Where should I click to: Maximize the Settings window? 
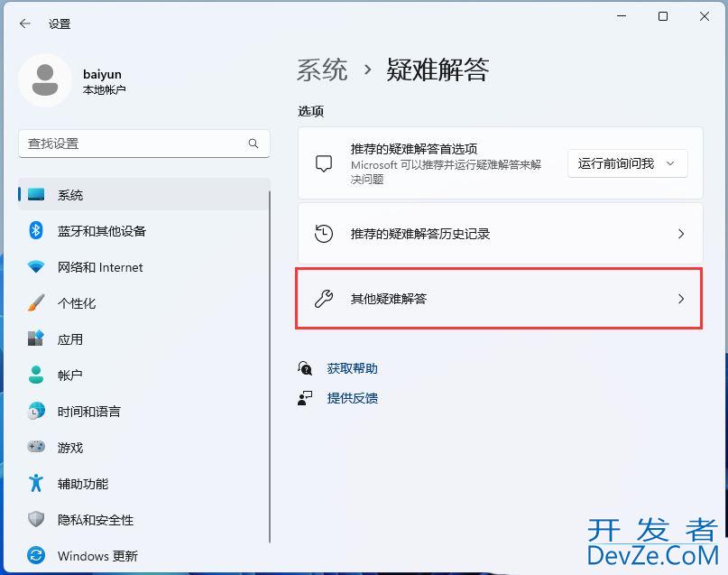click(x=663, y=16)
